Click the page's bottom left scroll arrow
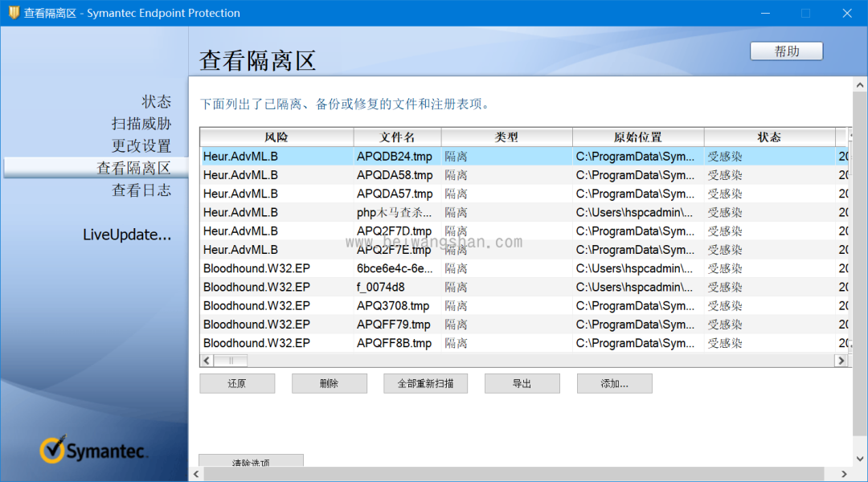The image size is (868, 482). [x=196, y=474]
